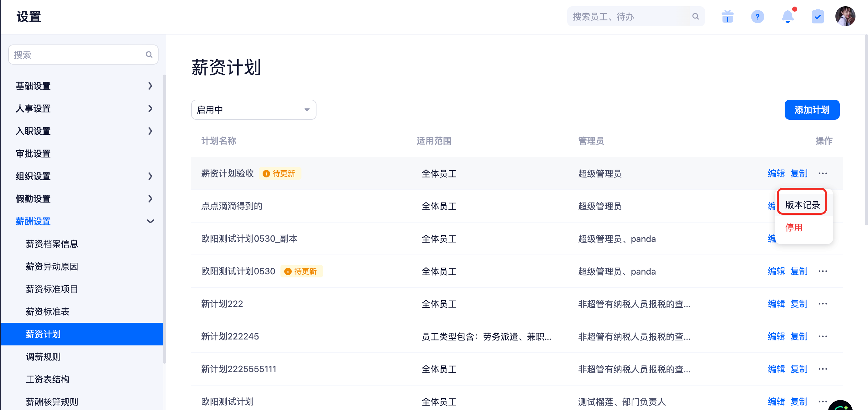Click 适用范围 column header

click(x=434, y=141)
